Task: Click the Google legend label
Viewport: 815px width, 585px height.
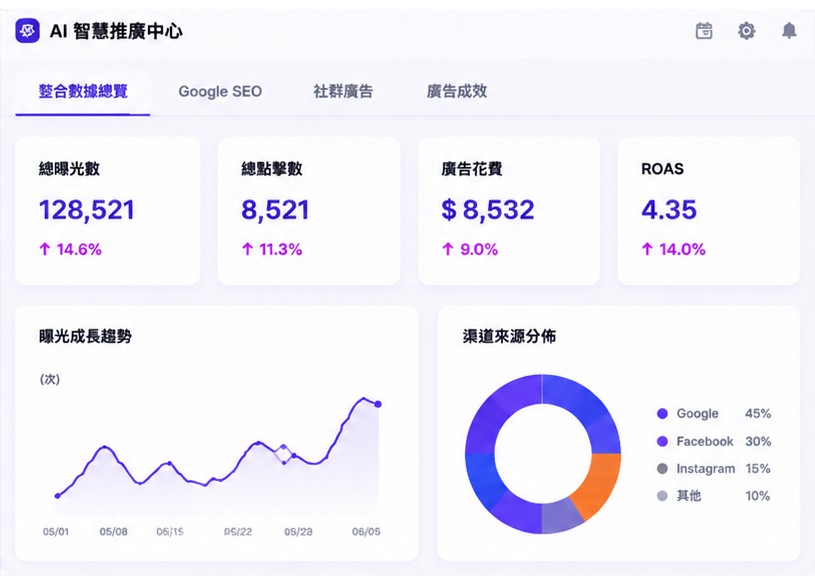Action: pos(698,413)
